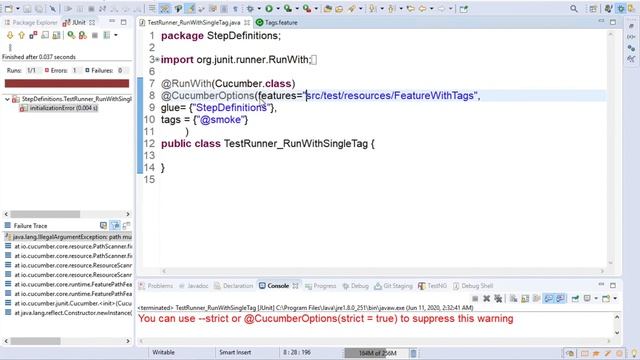Image resolution: width=640 pixels, height=360 pixels.
Task: Click the Cucumber.<init> stack trace line
Action: pos(69,303)
